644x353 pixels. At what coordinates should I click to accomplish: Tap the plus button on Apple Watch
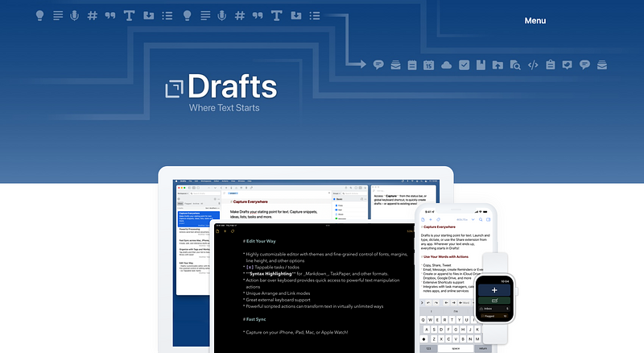(494, 290)
